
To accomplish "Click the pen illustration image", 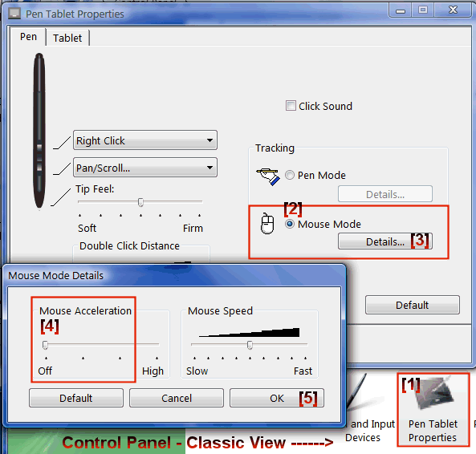I will pos(39,132).
